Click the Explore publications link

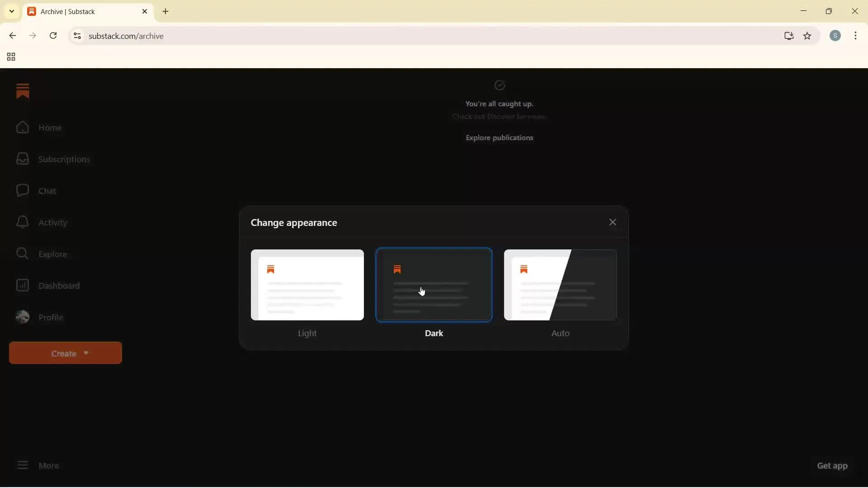(500, 138)
